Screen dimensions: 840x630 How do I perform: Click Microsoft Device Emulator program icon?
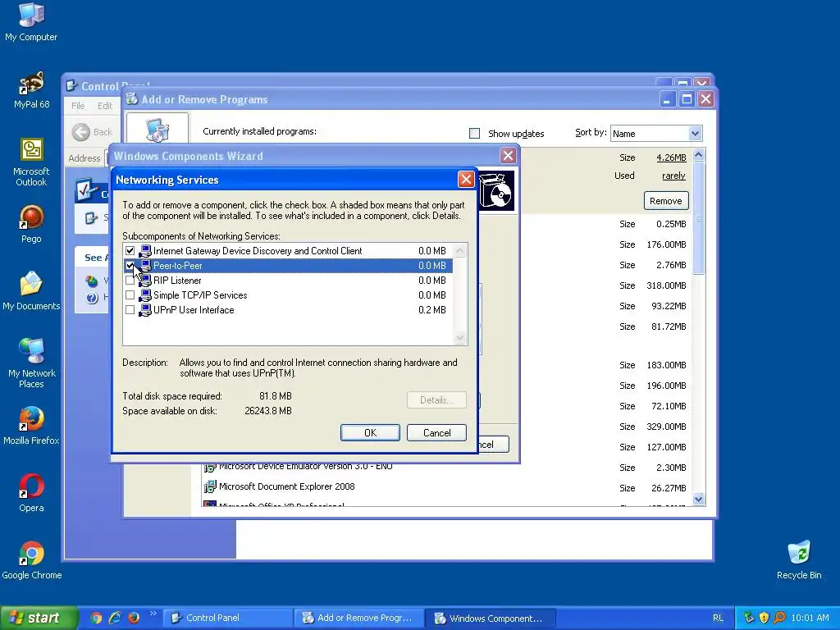click(x=210, y=468)
